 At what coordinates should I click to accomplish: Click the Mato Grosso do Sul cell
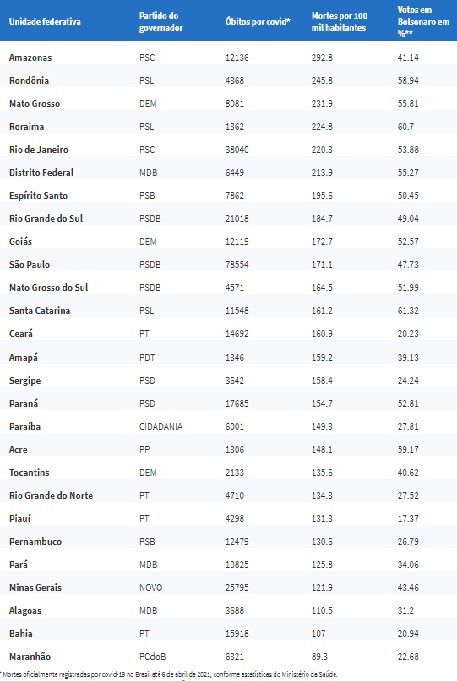coord(48,288)
